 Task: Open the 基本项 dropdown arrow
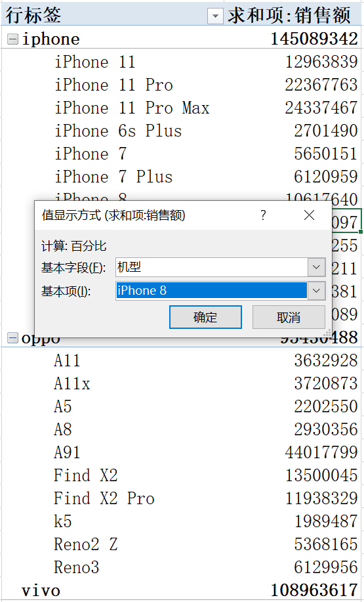pos(316,291)
